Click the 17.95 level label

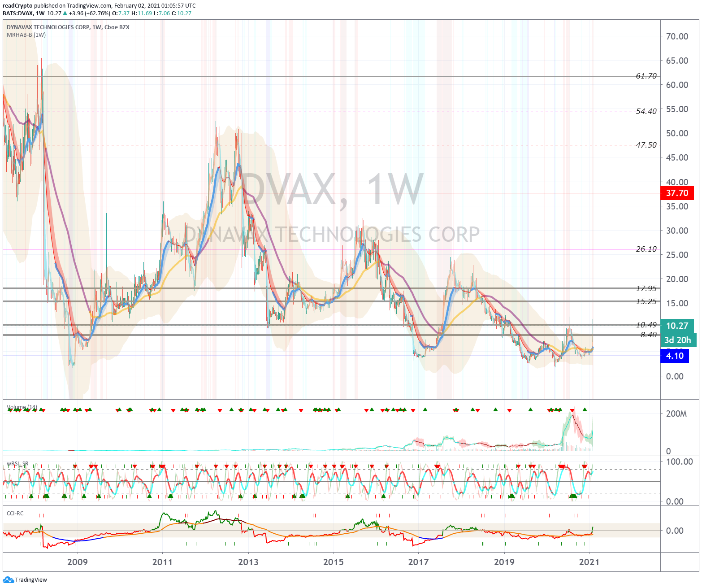(646, 288)
